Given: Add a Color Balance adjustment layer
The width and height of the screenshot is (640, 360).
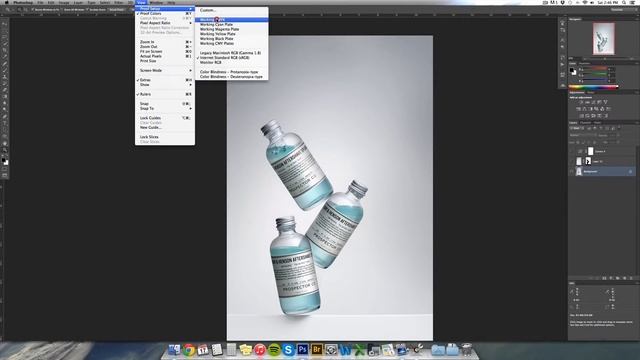Looking at the screenshot, I should 584,109.
